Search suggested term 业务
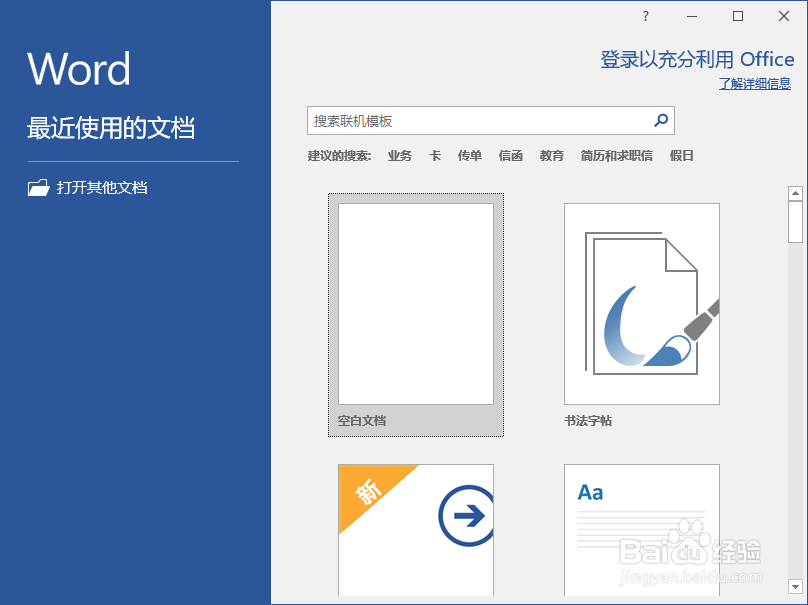Screen dimensions: 808x605 pos(400,156)
